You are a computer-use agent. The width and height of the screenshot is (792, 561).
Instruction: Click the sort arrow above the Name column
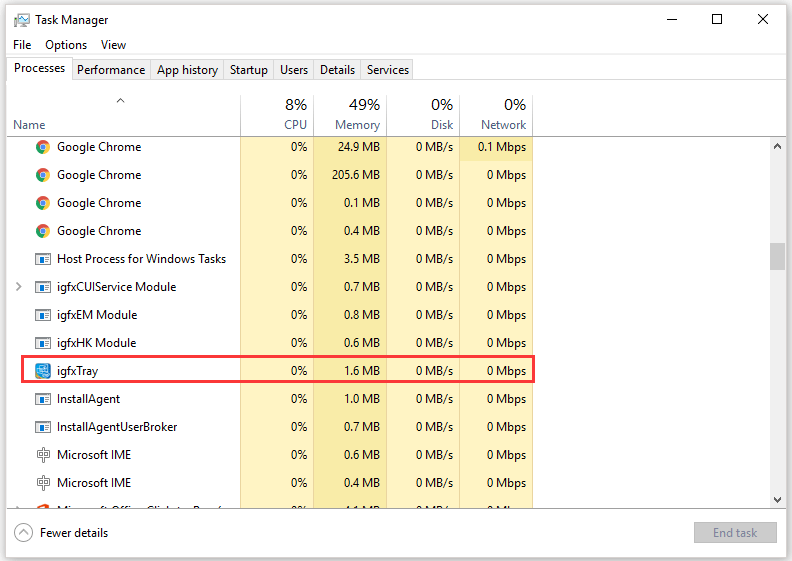[x=120, y=100]
